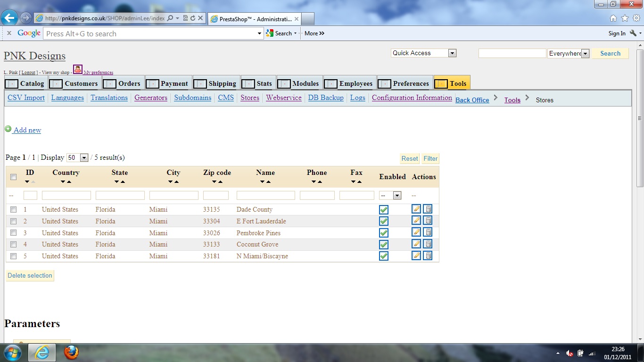Sort the Country column descending
This screenshot has width=644, height=362.
click(63, 182)
